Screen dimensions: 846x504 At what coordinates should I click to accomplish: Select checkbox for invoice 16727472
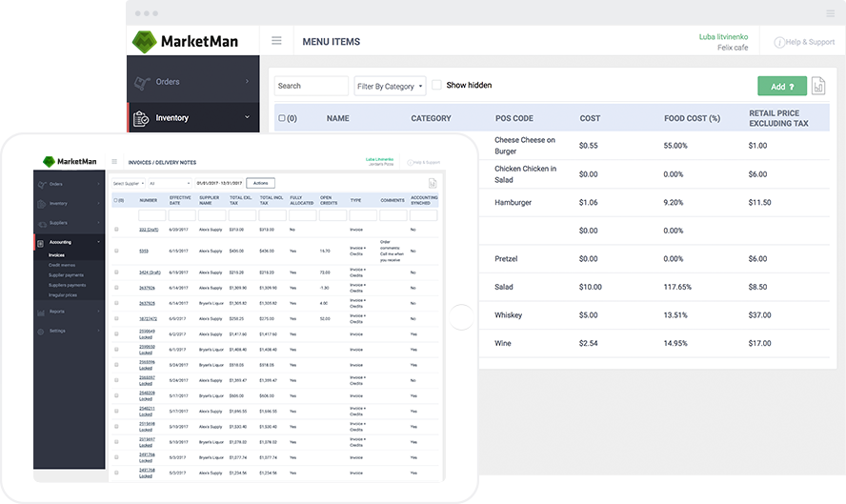coord(116,318)
